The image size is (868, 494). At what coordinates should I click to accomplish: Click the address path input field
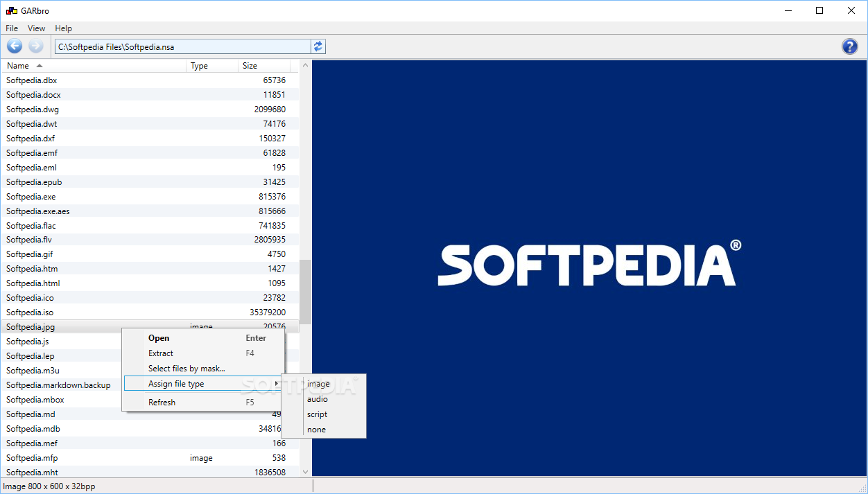183,46
